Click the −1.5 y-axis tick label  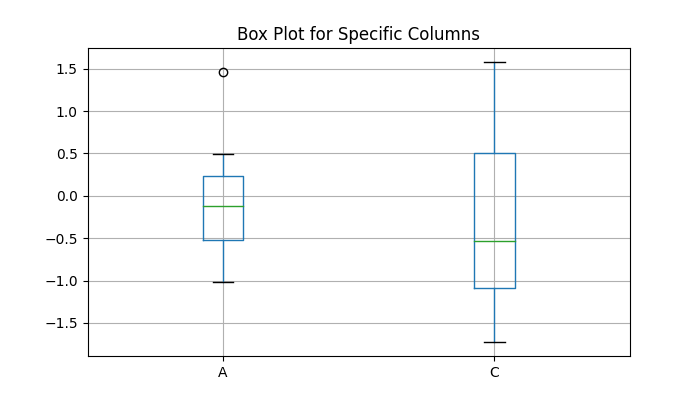[x=64, y=323]
